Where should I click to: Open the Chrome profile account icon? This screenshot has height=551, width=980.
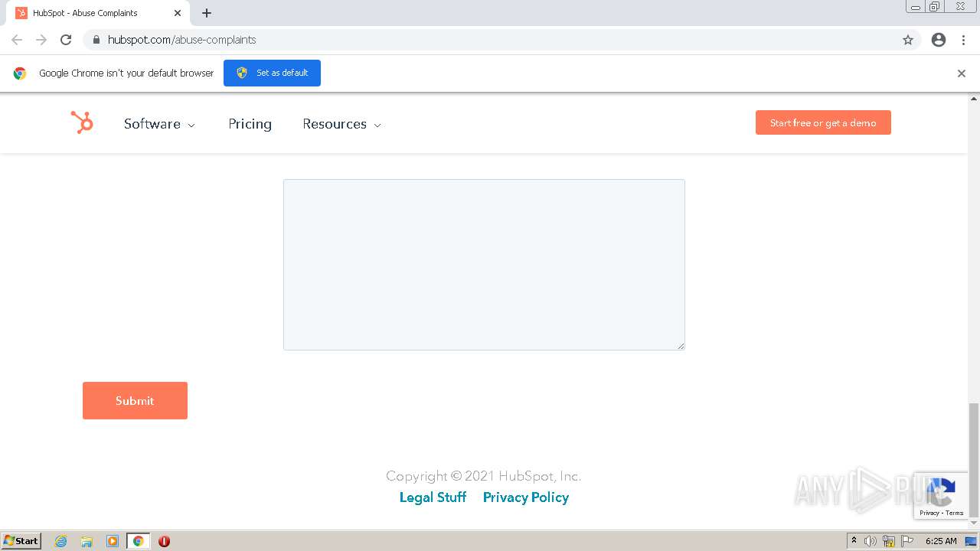[939, 40]
